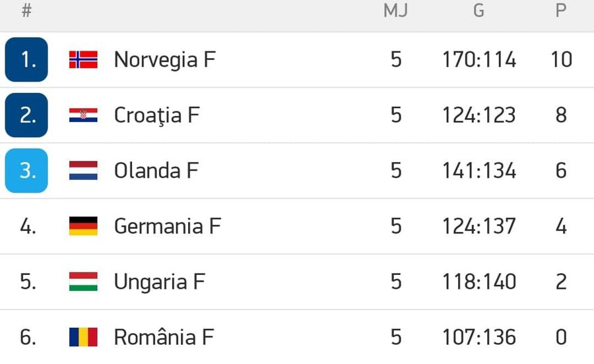Sort by the MJ column header
The width and height of the screenshot is (594, 364).
pyautogui.click(x=395, y=11)
